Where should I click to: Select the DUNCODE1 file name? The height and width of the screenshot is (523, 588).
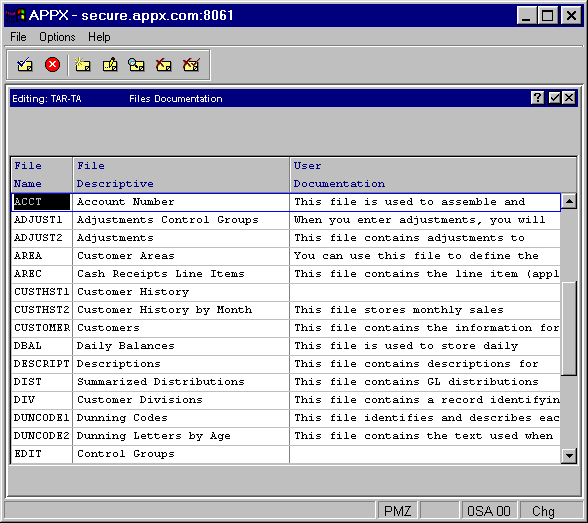42,418
